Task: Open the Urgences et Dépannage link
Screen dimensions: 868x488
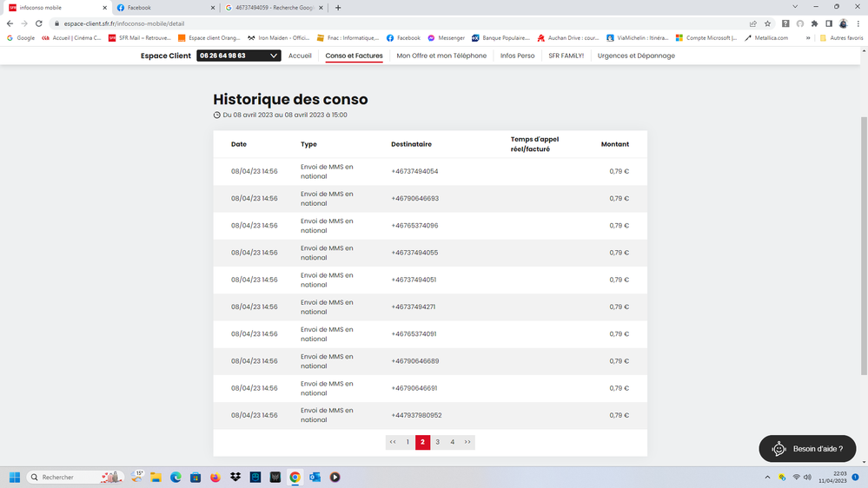Action: [636, 56]
